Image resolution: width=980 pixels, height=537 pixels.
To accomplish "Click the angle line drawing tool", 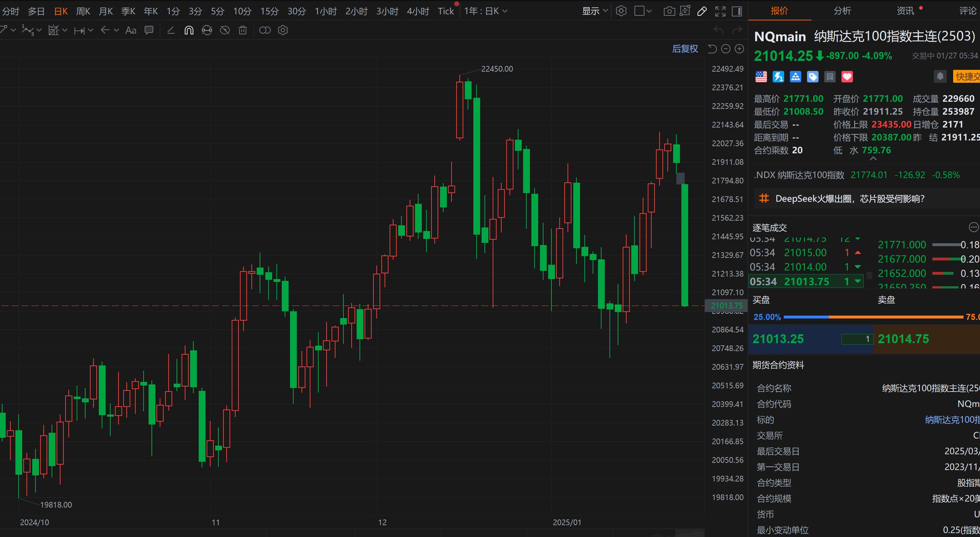I will tap(171, 30).
